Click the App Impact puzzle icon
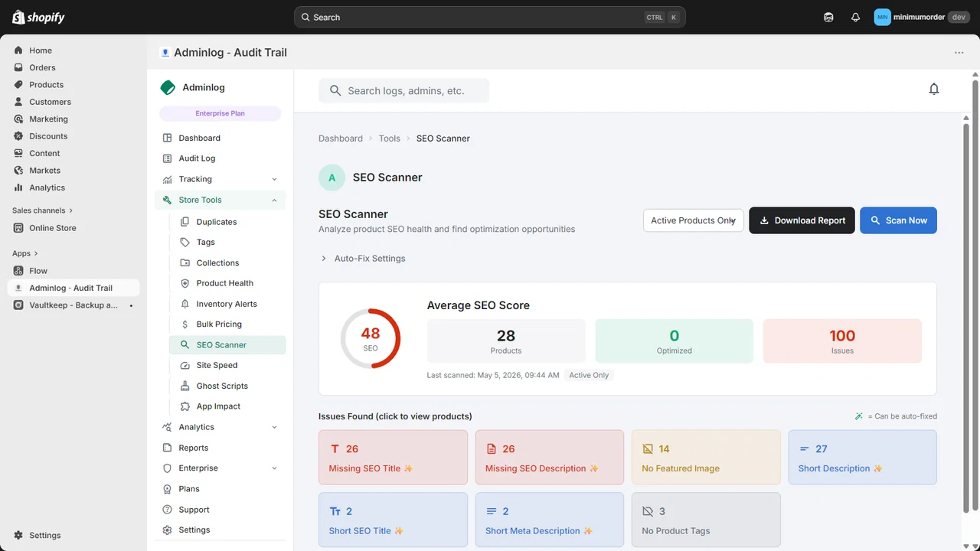The image size is (980, 551). [x=185, y=406]
